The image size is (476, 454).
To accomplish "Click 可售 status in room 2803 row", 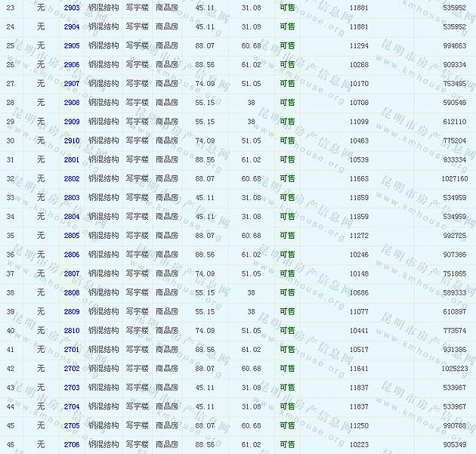I will tap(287, 197).
